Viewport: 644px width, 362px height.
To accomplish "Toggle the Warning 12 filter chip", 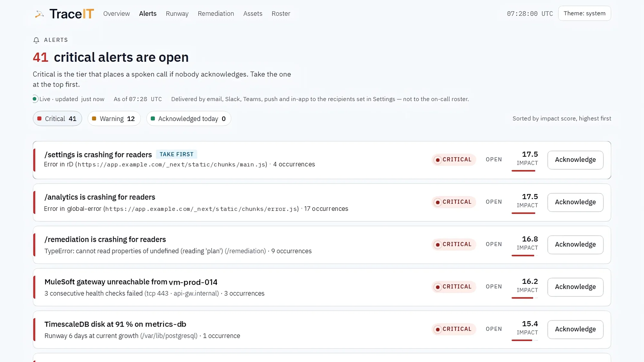I will [114, 119].
